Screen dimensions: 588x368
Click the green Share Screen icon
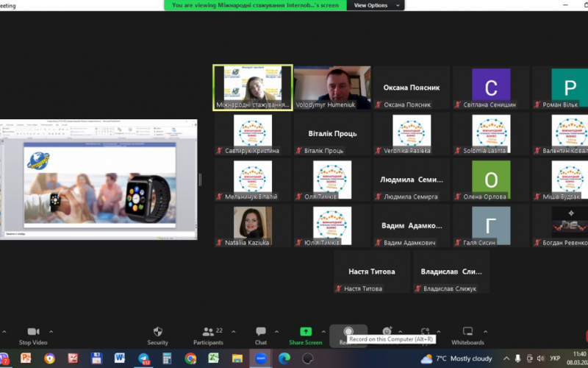click(306, 331)
